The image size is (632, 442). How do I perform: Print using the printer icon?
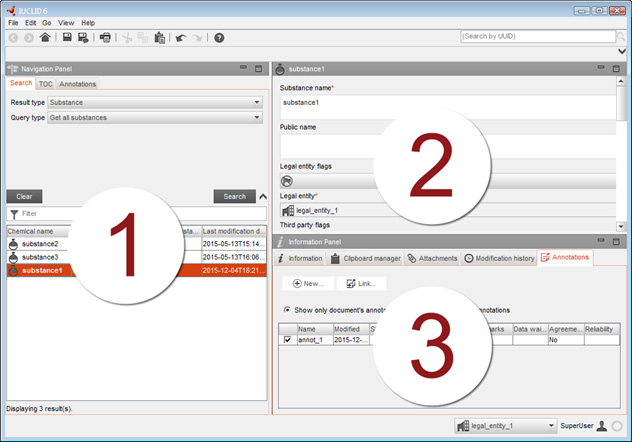point(105,38)
